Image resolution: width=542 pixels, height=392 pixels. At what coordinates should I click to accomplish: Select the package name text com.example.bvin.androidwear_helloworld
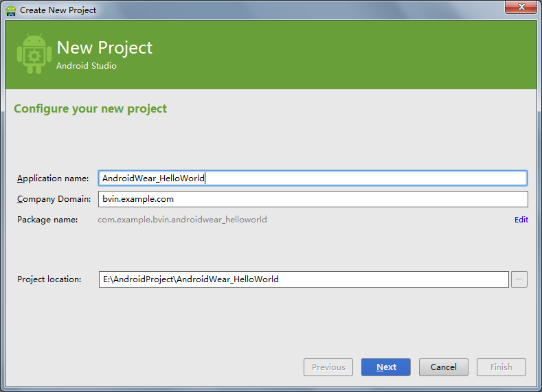[182, 220]
